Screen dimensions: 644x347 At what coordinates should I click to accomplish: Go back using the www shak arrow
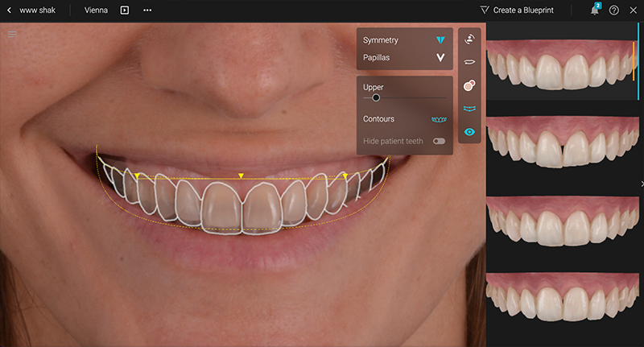[x=9, y=10]
